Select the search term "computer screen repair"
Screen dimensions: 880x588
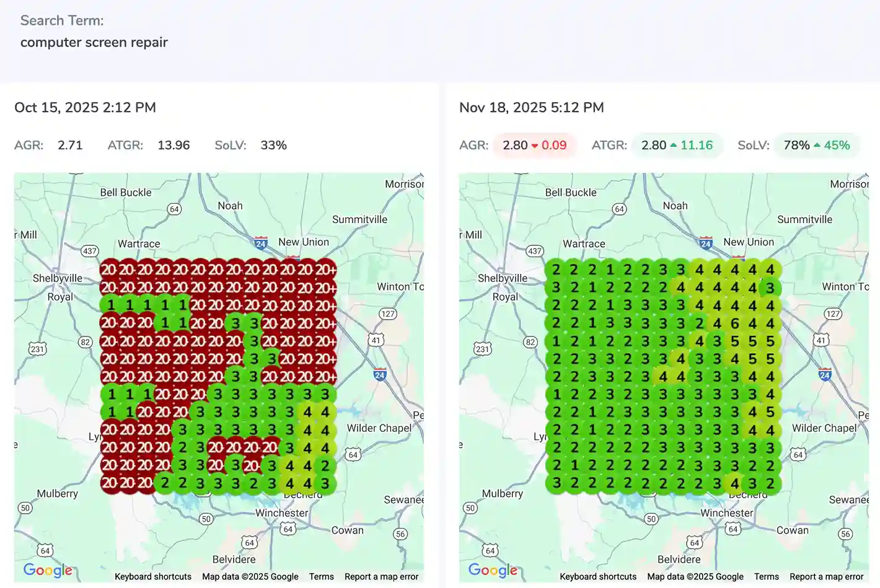pyautogui.click(x=94, y=42)
